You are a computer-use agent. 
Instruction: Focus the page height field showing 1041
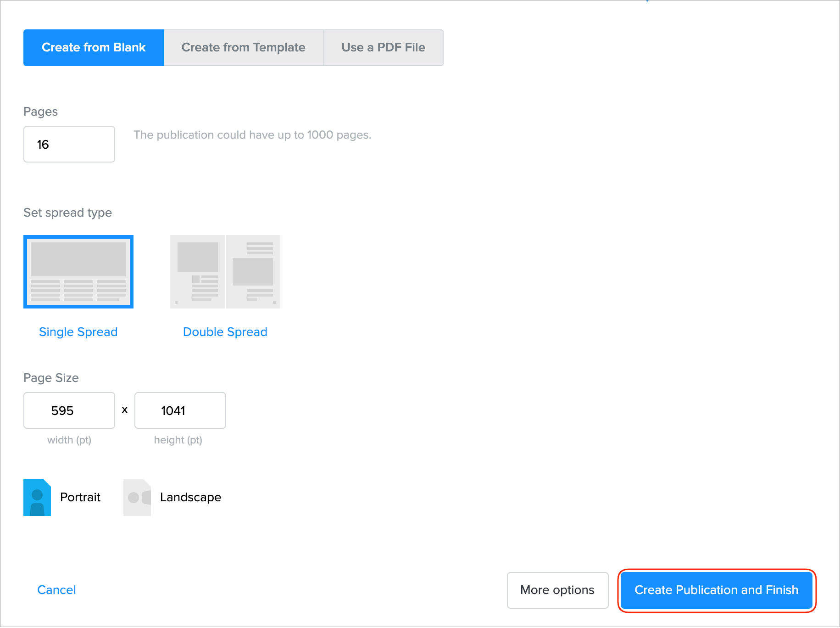[180, 410]
